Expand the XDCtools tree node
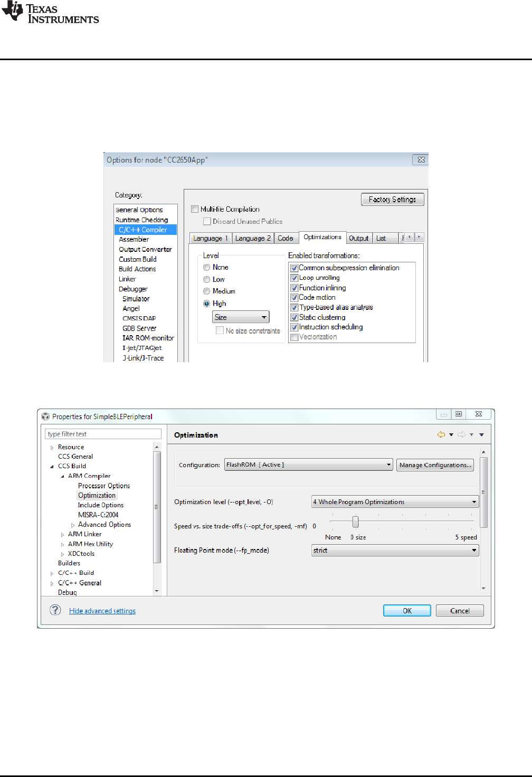Viewport: 532px width, 777px height. pos(62,554)
